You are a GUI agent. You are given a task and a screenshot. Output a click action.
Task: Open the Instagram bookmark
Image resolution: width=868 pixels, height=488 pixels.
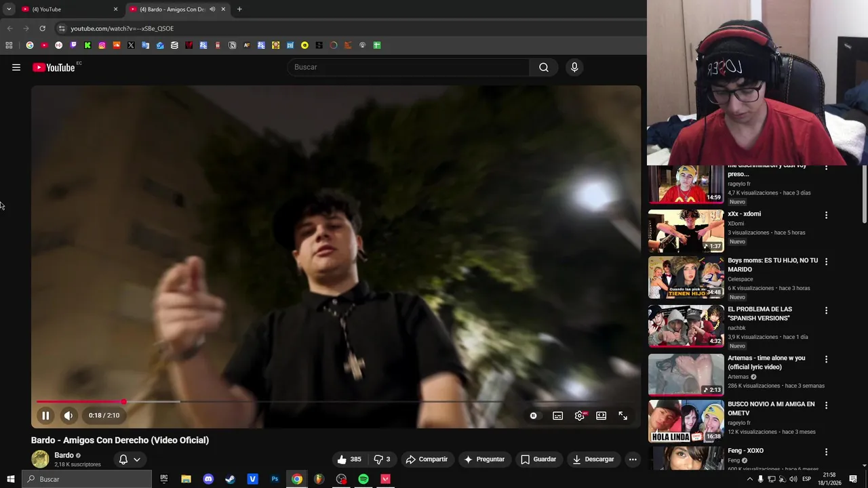[102, 45]
